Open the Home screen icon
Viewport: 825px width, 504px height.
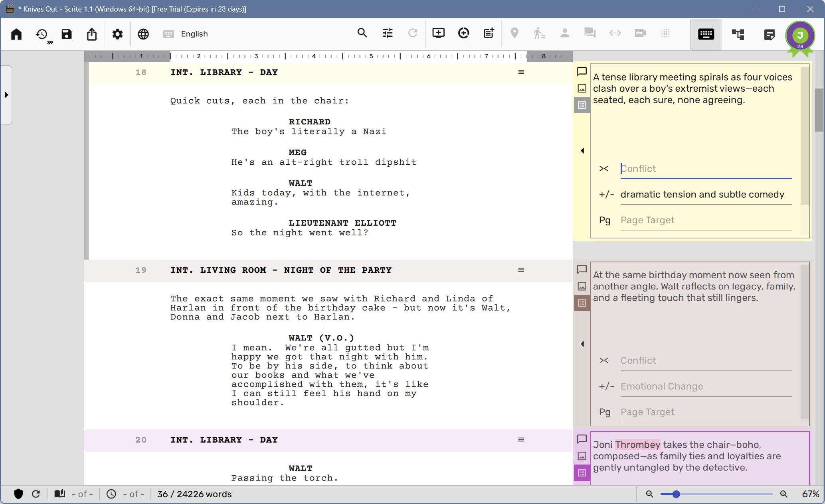click(16, 34)
